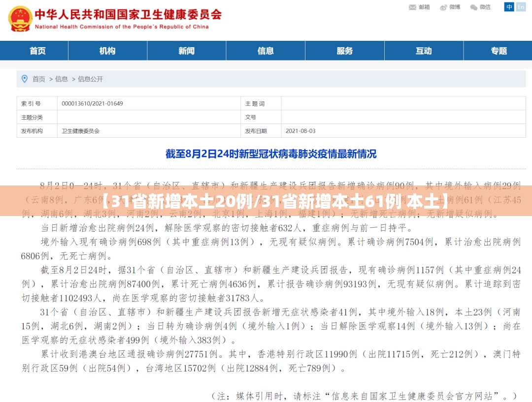Click the overlay banner 31省新增本土20例
This screenshot has width=532, height=402.
266,201
